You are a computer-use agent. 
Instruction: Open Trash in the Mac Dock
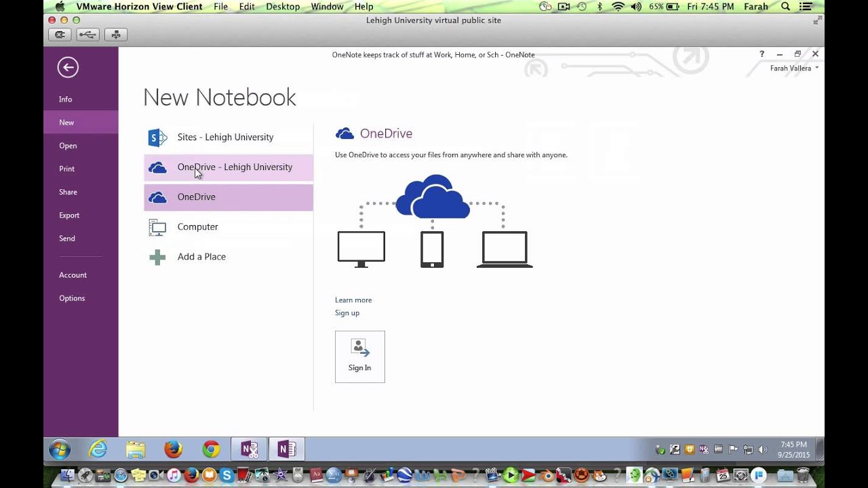tap(802, 475)
